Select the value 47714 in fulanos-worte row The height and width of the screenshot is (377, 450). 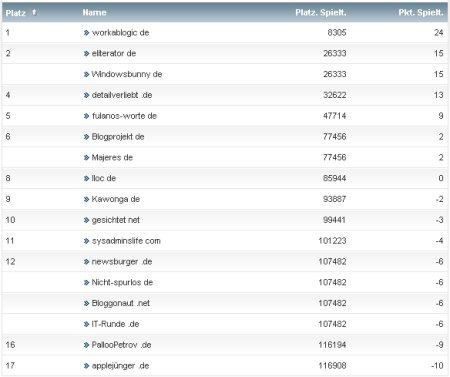335,116
